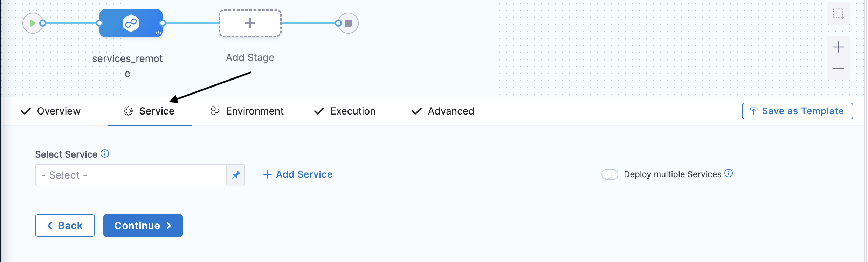Click the Add Service link
The width and height of the screenshot is (868, 262).
point(298,174)
